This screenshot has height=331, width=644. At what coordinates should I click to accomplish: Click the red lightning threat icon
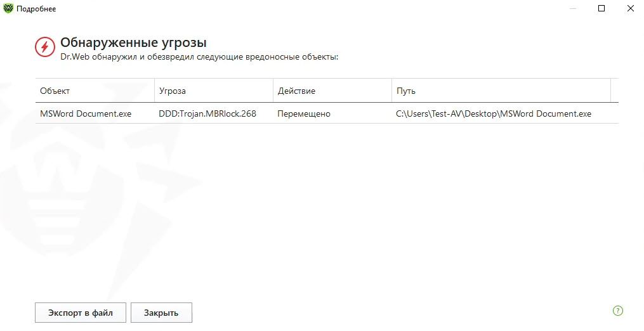point(45,47)
